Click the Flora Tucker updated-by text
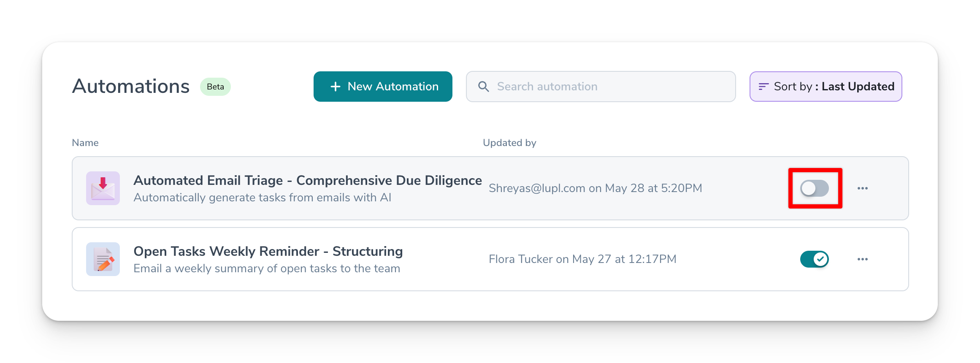 pos(582,259)
